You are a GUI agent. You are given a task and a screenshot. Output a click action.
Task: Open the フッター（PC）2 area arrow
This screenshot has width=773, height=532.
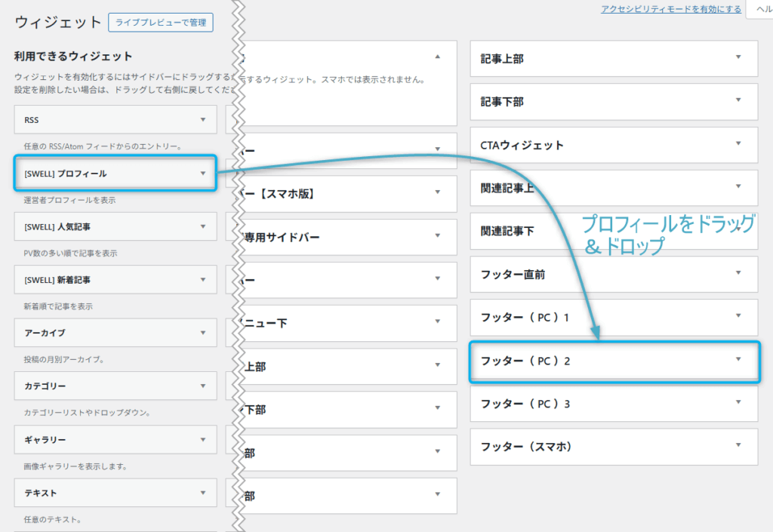pyautogui.click(x=738, y=359)
